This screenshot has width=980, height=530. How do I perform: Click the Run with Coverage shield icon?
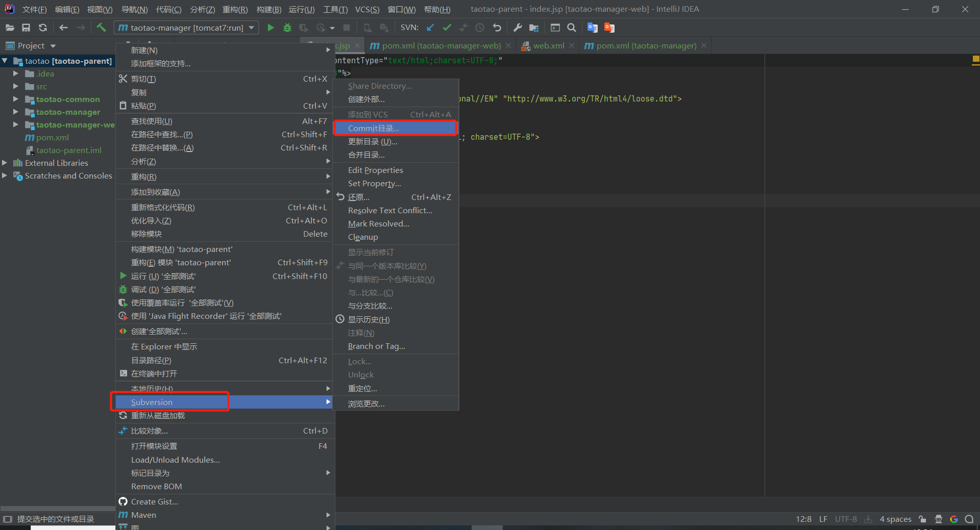[304, 28]
